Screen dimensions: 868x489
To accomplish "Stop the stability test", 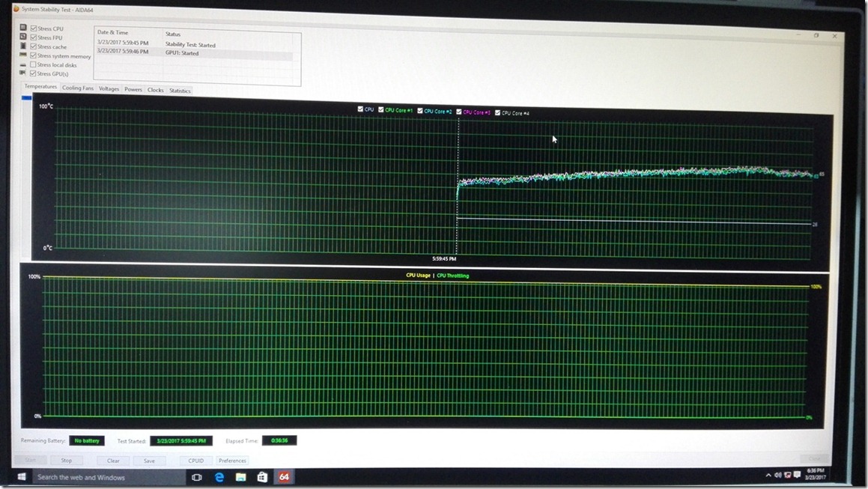I will pyautogui.click(x=67, y=461).
